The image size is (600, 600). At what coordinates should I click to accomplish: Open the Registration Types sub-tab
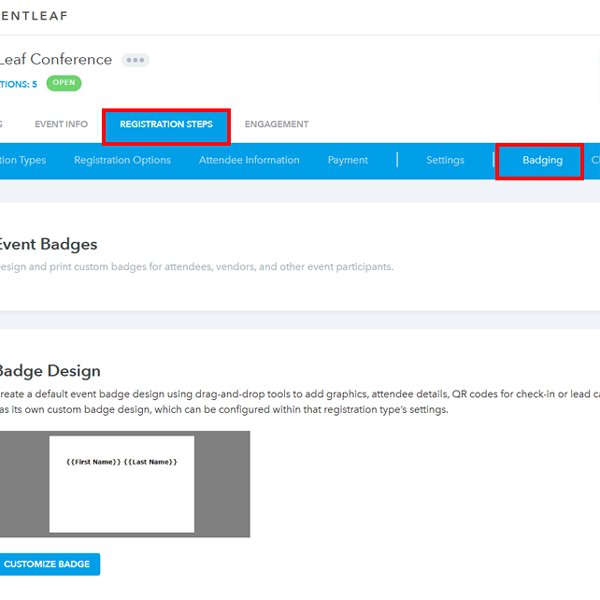pyautogui.click(x=22, y=160)
